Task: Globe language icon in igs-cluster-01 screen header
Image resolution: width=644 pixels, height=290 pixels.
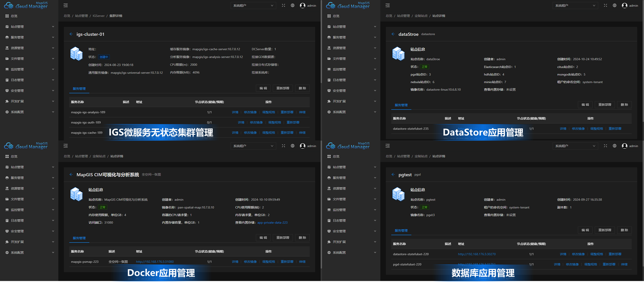Action: click(x=292, y=6)
